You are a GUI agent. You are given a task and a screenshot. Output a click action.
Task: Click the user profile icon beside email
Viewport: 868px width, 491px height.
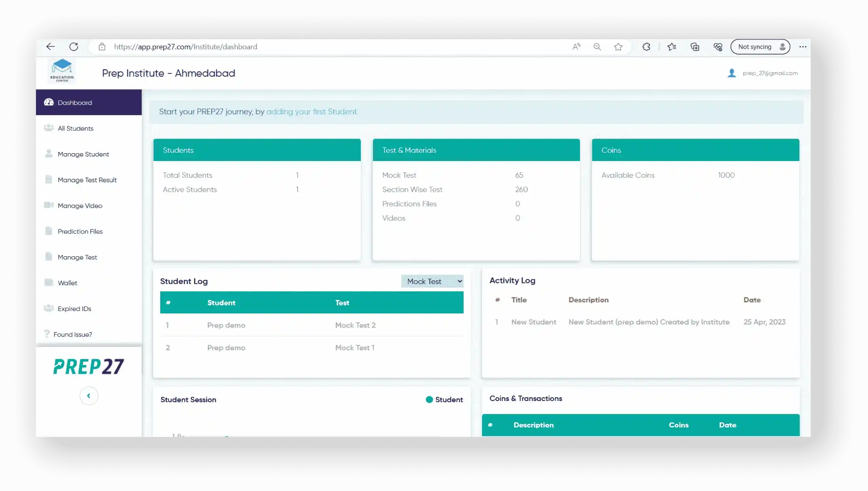731,73
